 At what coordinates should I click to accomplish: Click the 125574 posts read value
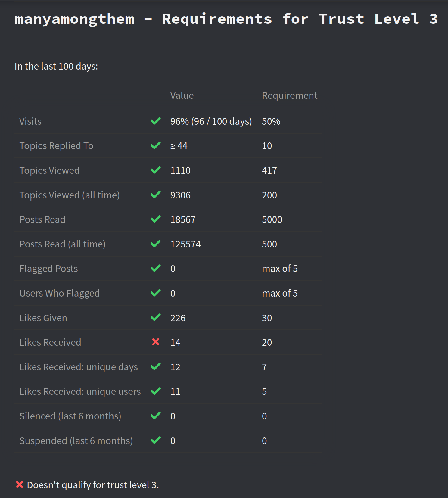(x=185, y=244)
